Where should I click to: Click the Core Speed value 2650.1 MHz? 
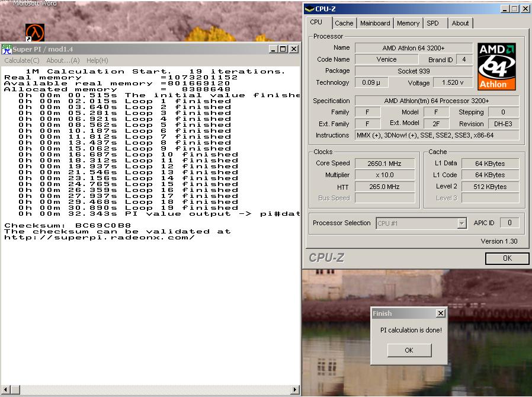click(x=384, y=164)
